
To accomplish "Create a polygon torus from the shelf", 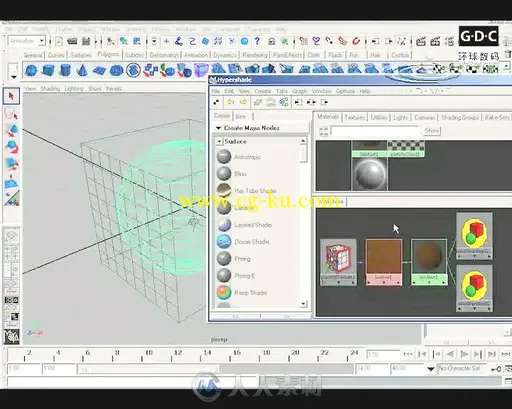I will click(x=116, y=70).
